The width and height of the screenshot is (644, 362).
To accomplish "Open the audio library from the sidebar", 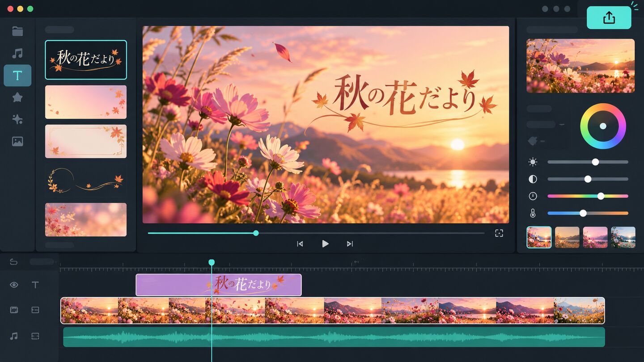I will (x=17, y=53).
